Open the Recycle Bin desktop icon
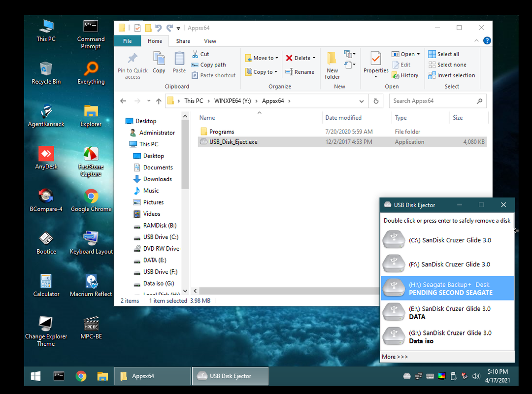The image size is (532, 394). 46,72
